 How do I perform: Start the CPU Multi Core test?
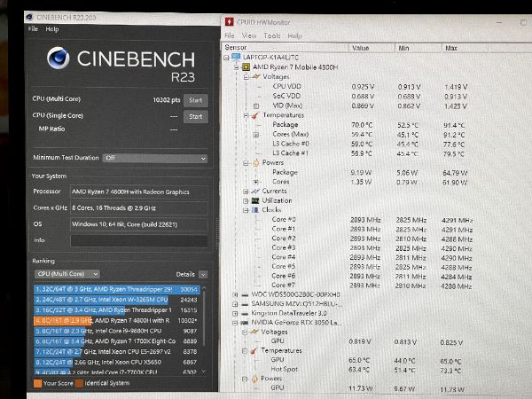(x=196, y=100)
